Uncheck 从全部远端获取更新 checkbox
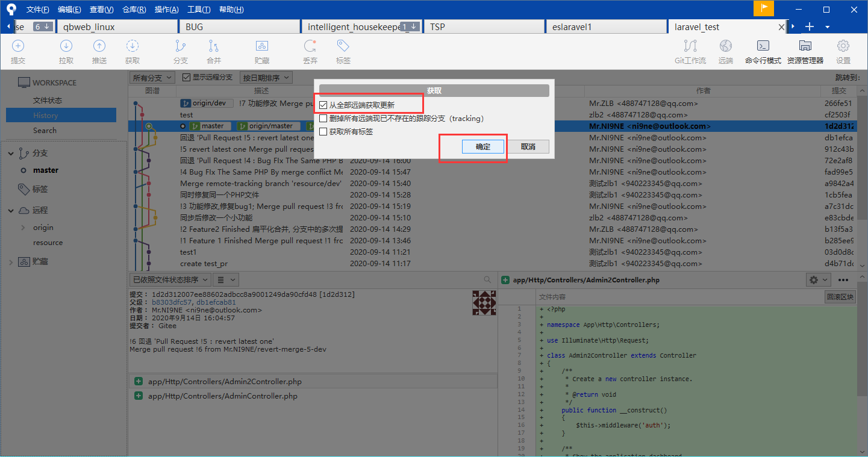This screenshot has width=868, height=457. (323, 105)
